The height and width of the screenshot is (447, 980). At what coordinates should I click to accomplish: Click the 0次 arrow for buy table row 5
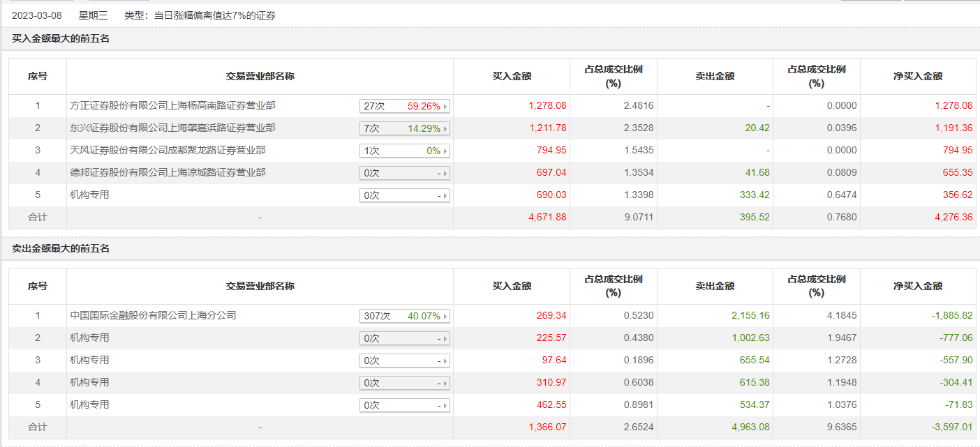tap(445, 196)
